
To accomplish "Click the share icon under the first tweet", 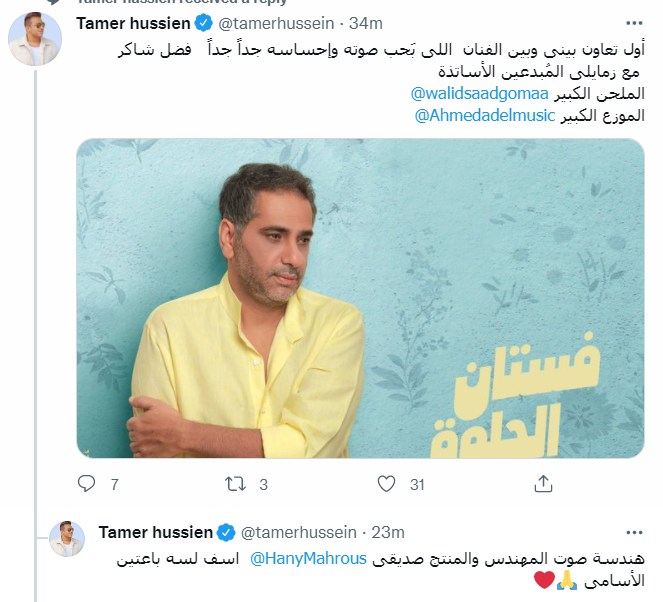I will [x=543, y=484].
